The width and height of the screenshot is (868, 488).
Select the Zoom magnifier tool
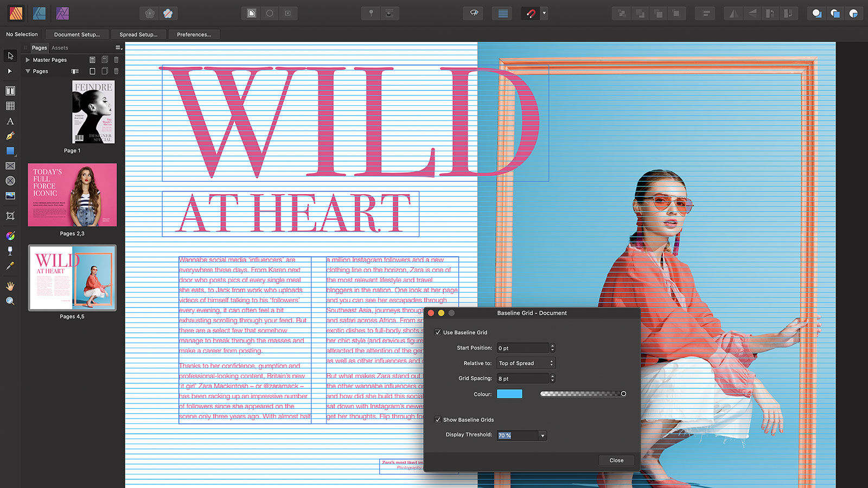10,301
